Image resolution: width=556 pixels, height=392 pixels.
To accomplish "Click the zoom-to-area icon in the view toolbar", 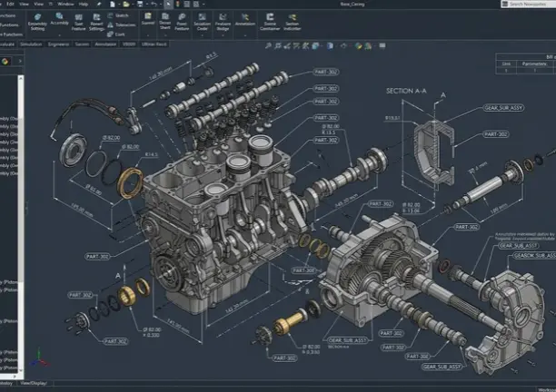I will pyautogui.click(x=278, y=45).
